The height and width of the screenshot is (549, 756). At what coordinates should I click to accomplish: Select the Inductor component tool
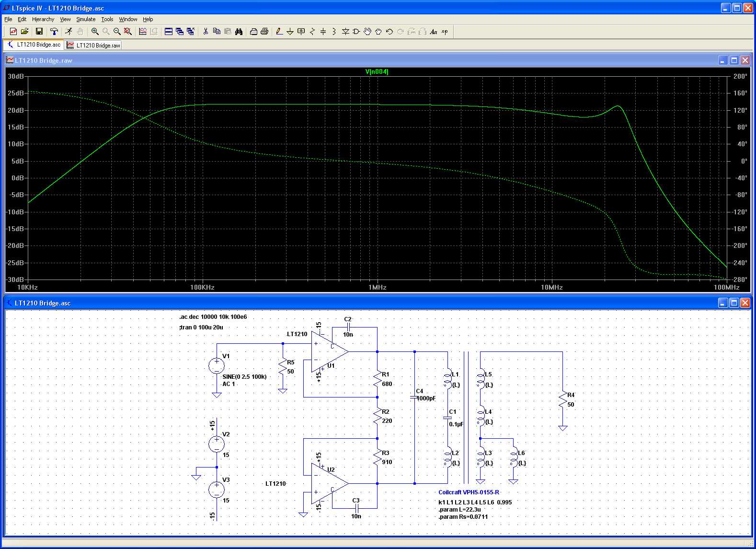pos(334,32)
